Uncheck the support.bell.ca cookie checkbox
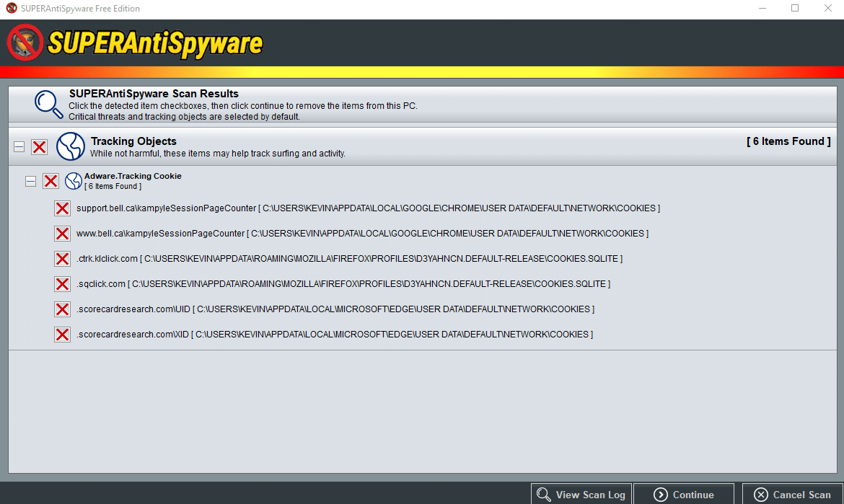 click(63, 208)
